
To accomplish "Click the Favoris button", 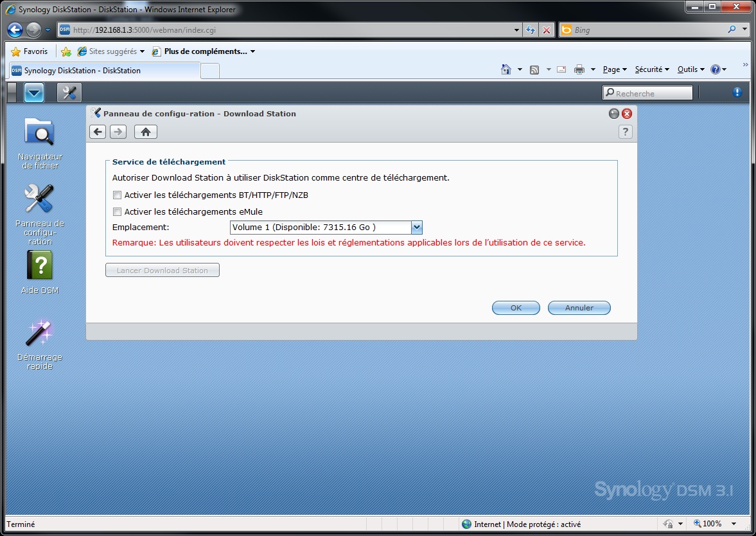I will point(30,51).
